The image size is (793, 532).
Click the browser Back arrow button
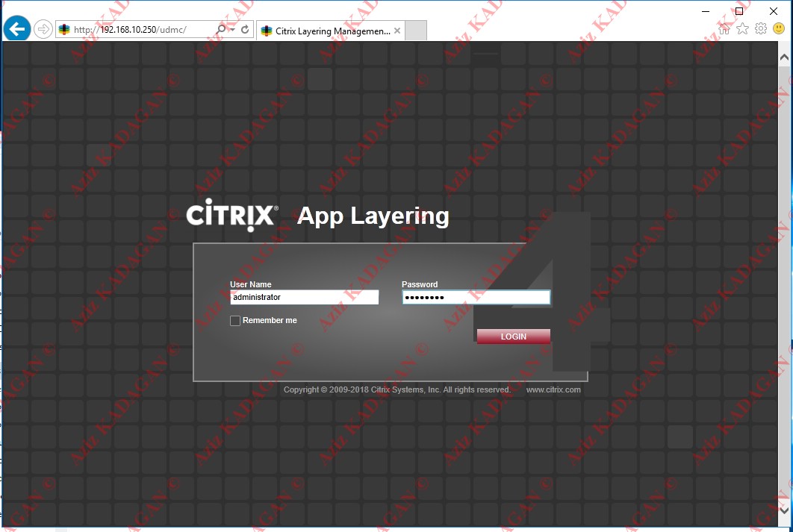[16, 29]
